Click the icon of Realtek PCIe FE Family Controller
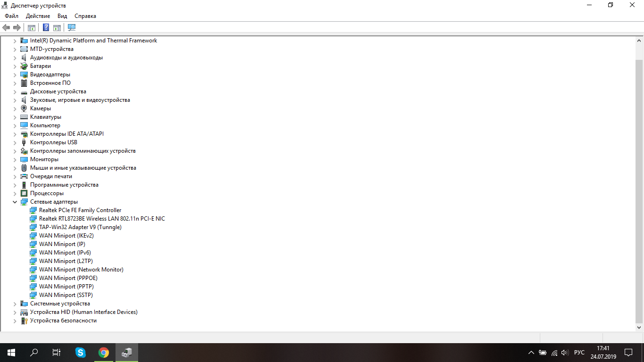644x362 pixels. pos(33,210)
